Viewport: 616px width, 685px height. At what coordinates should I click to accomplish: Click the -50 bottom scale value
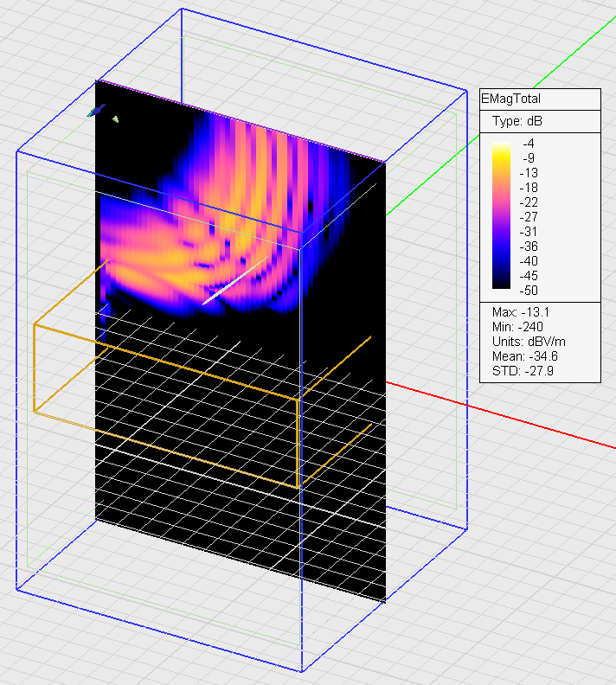tap(528, 291)
